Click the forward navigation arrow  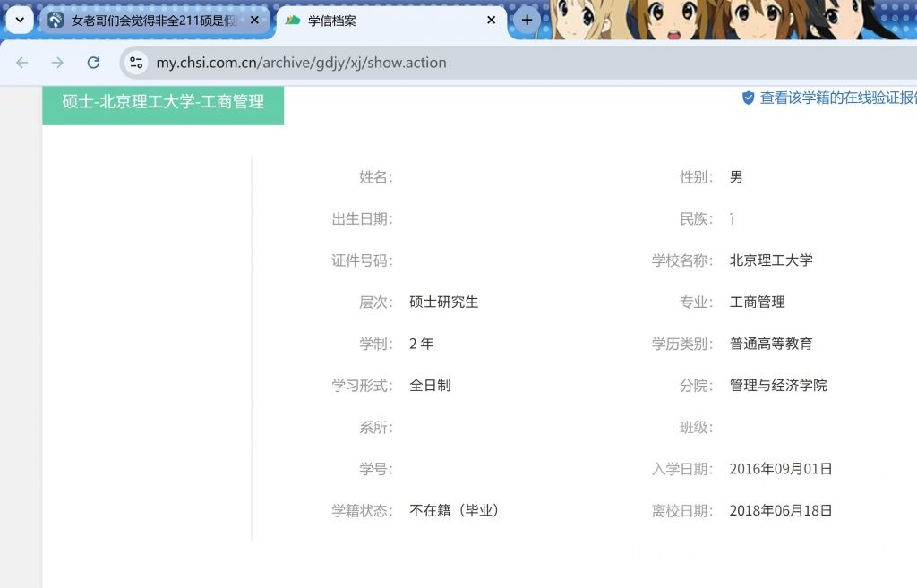56,63
